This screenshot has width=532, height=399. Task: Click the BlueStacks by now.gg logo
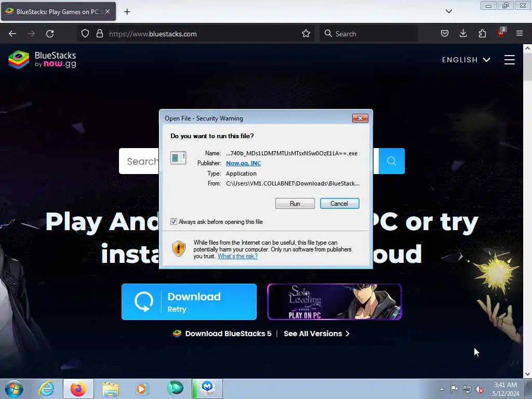[42, 60]
